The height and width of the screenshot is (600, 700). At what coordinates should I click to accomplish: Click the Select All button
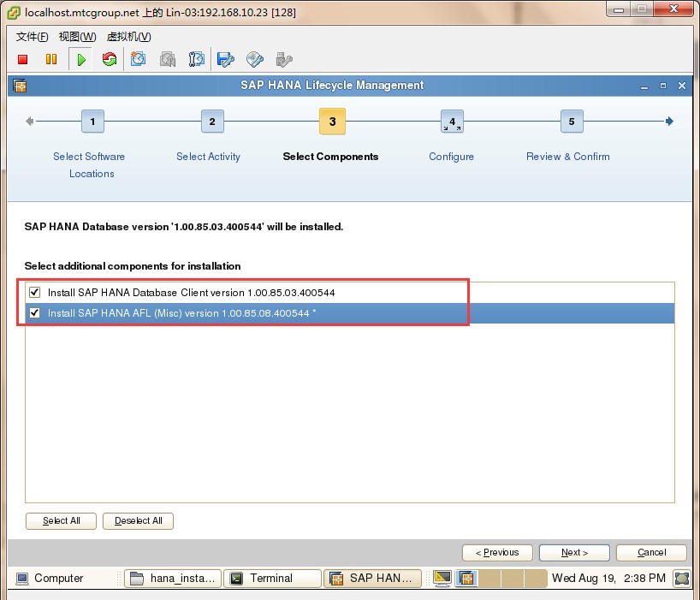(61, 521)
